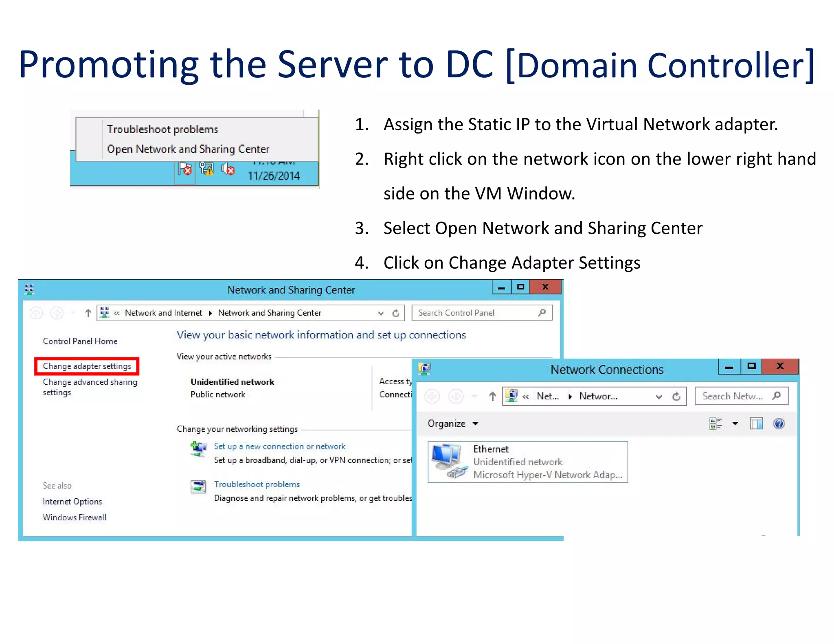Click the 11/26/2014 taskbar date
The width and height of the screenshot is (834, 644).
pos(273,176)
